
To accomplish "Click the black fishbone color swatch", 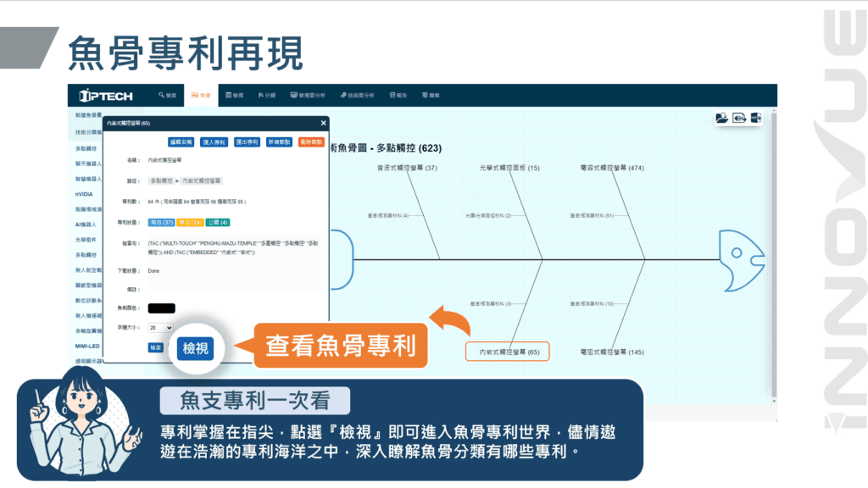I will click(161, 308).
